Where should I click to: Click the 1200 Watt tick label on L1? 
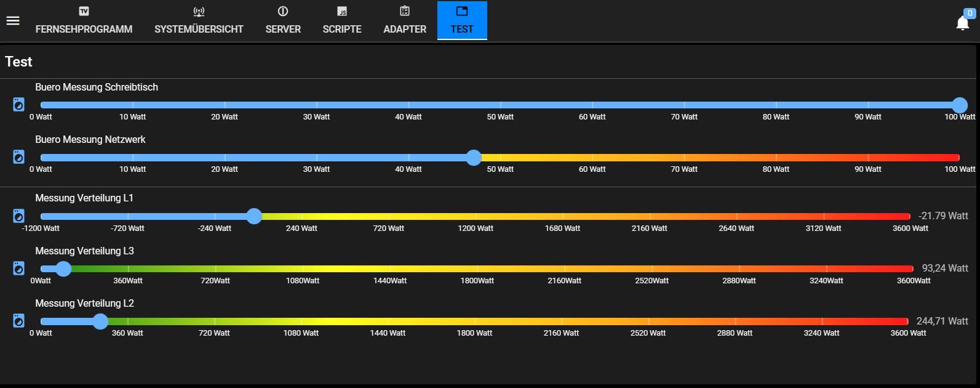click(476, 228)
